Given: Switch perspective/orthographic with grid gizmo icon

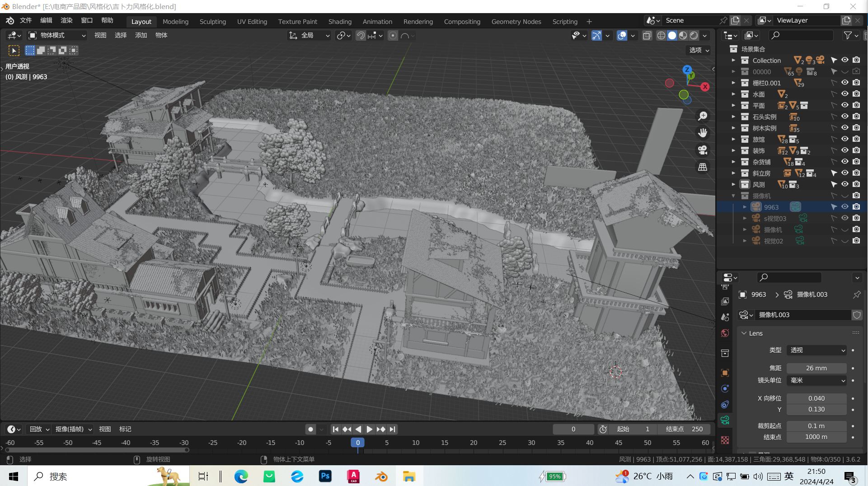Looking at the screenshot, I should (703, 167).
